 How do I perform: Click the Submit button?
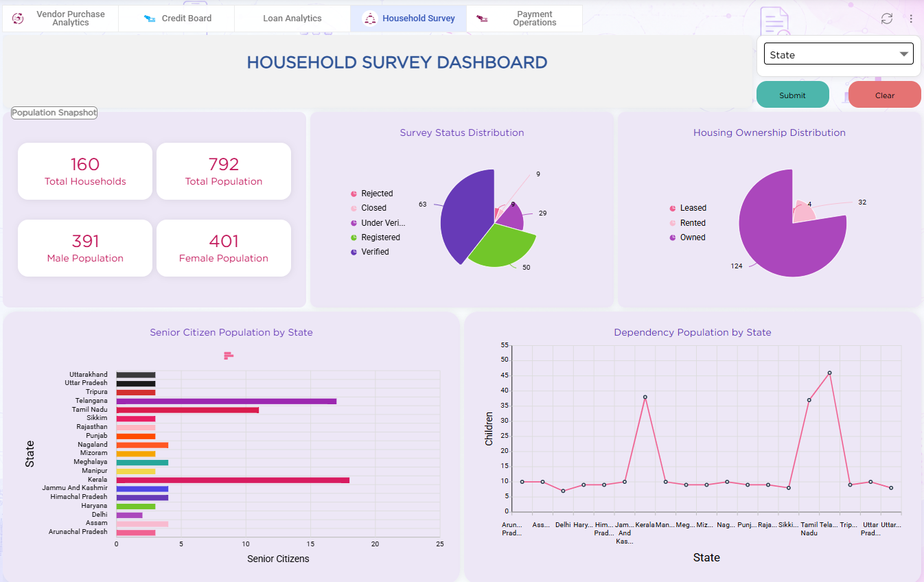coord(793,95)
